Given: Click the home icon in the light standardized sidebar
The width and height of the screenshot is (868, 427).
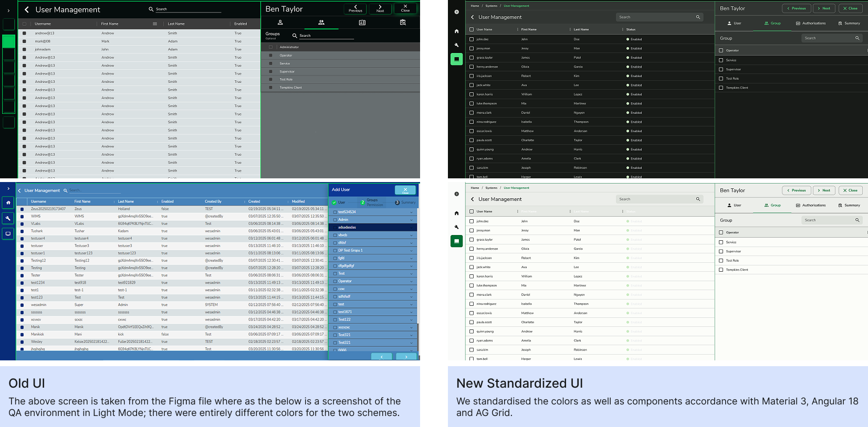Looking at the screenshot, I should pos(456,213).
